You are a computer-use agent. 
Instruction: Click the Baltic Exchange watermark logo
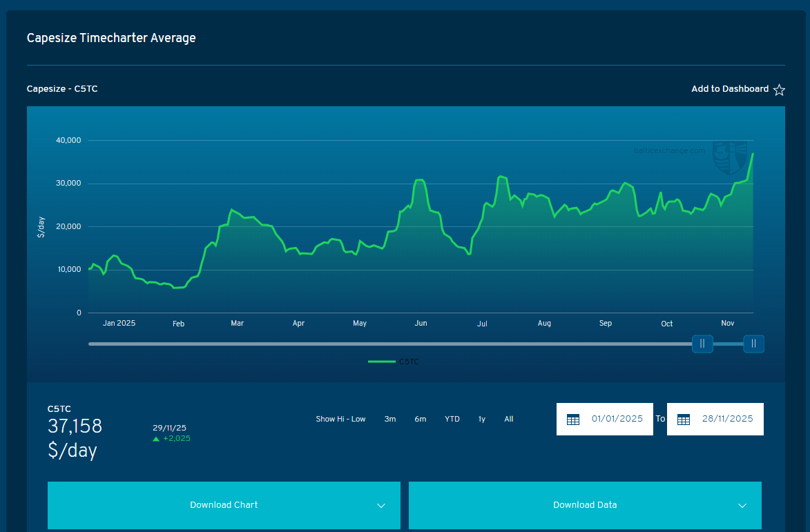point(729,157)
